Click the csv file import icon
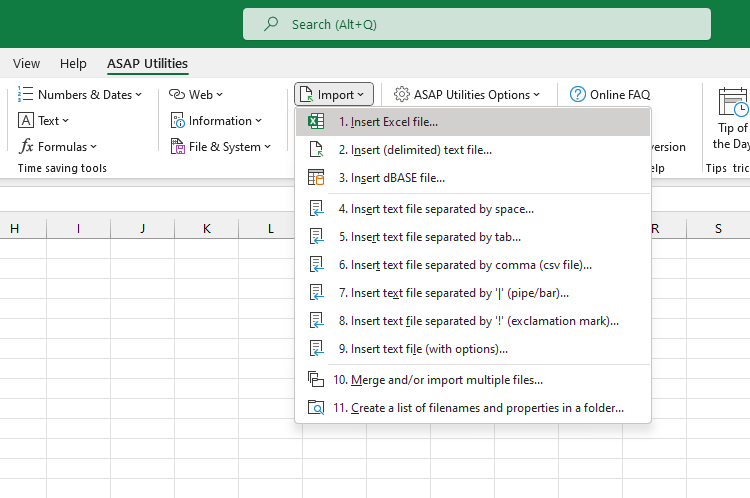The height and width of the screenshot is (498, 750). point(316,265)
